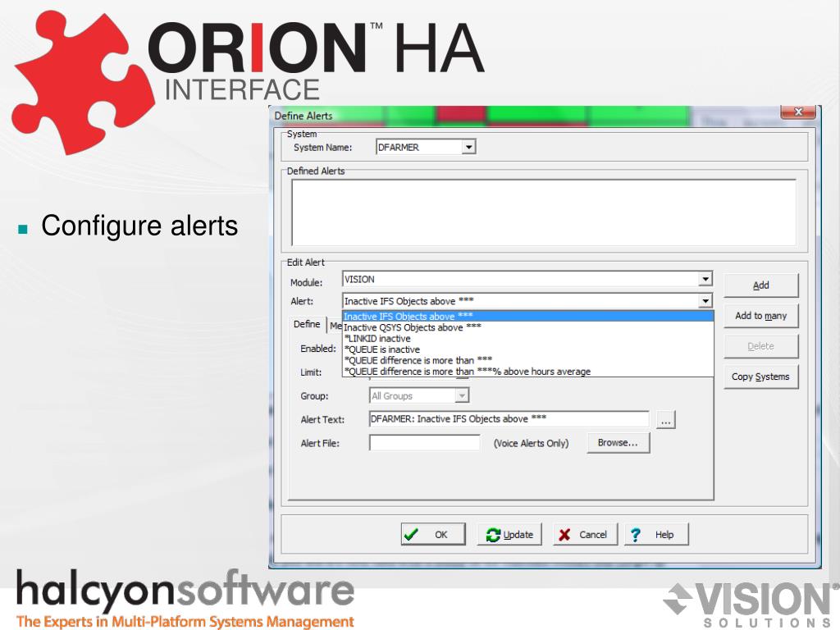This screenshot has height=630, width=840.
Task: Open the ellipsis button beside Alert Text
Action: [666, 419]
